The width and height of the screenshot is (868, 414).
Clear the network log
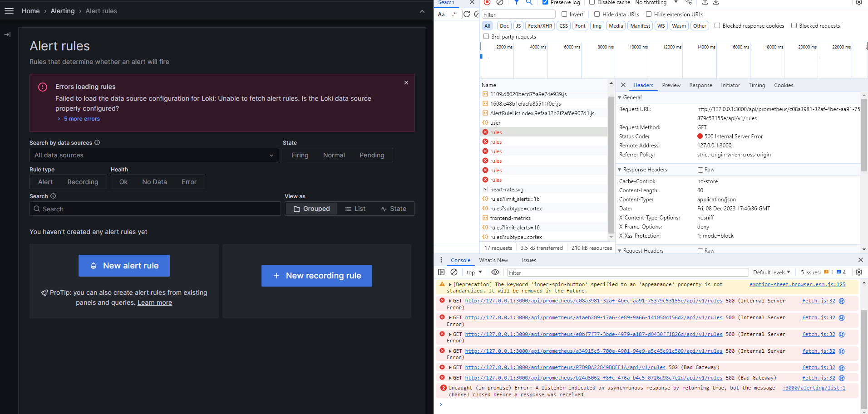tap(500, 2)
